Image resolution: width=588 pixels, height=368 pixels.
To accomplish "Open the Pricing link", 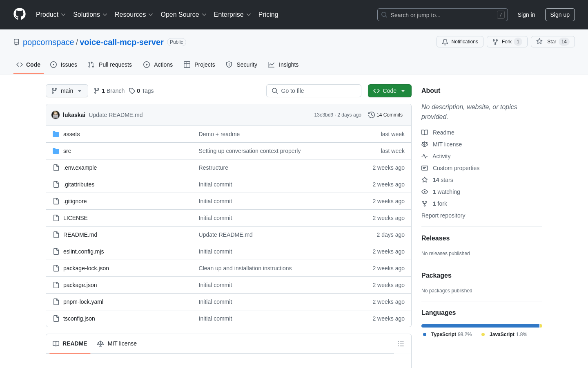I will 268,14.
